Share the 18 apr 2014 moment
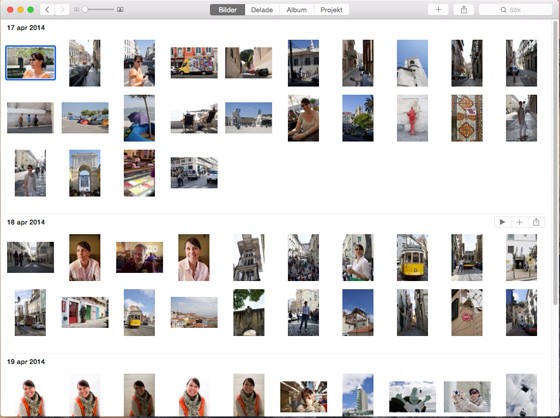The width and height of the screenshot is (560, 418). [536, 222]
